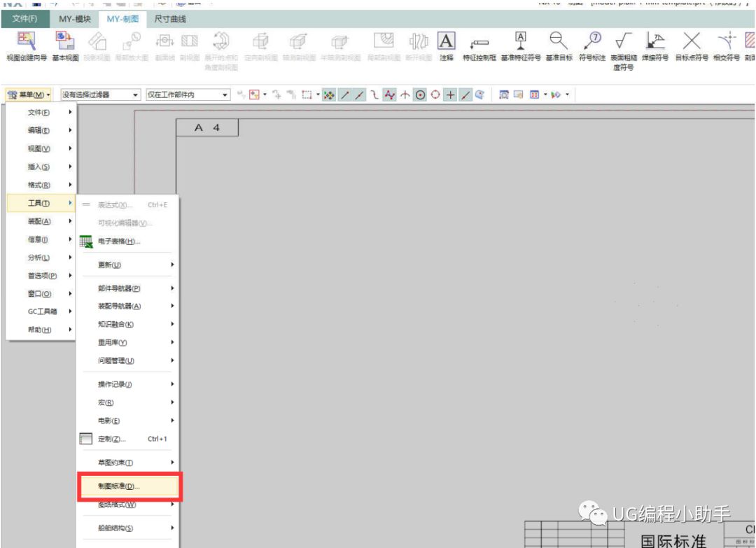The width and height of the screenshot is (756, 548).
Task: Expand the 部件导航器(P) submenu
Action: pyautogui.click(x=128, y=288)
